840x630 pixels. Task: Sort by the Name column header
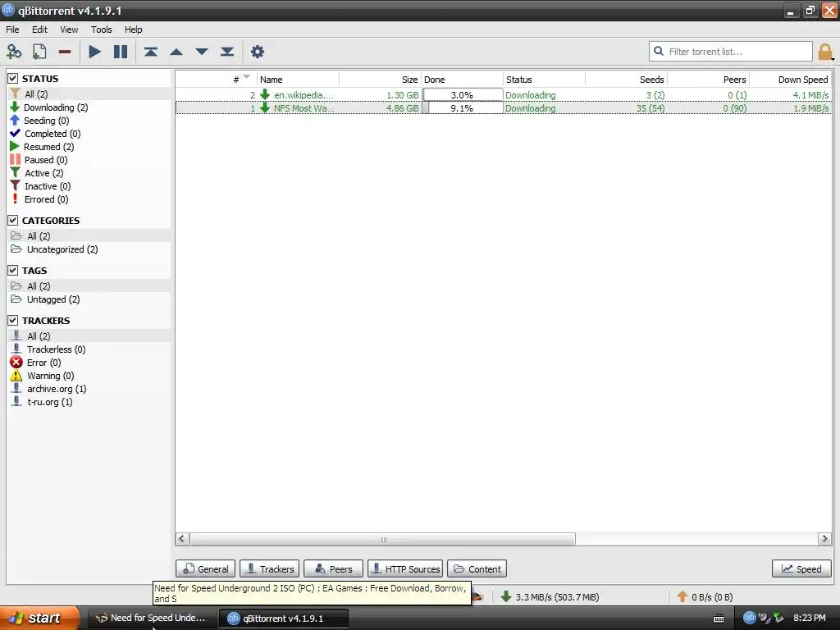coord(298,80)
